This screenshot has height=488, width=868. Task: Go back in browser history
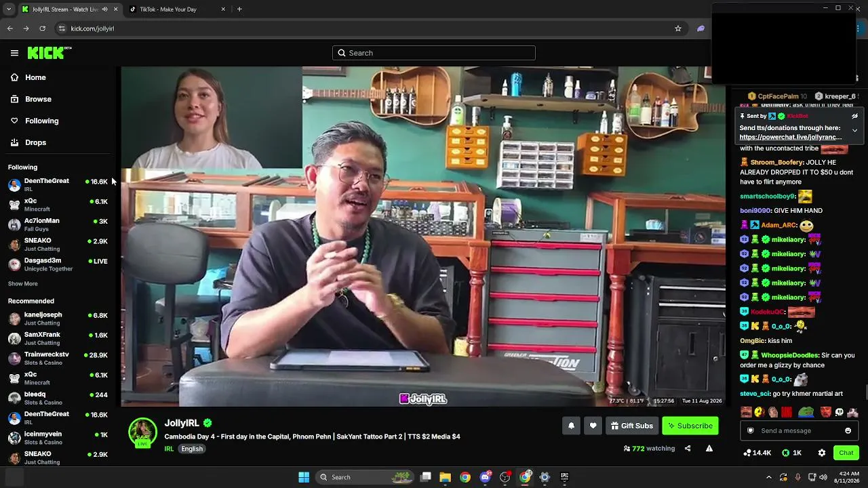(10, 28)
